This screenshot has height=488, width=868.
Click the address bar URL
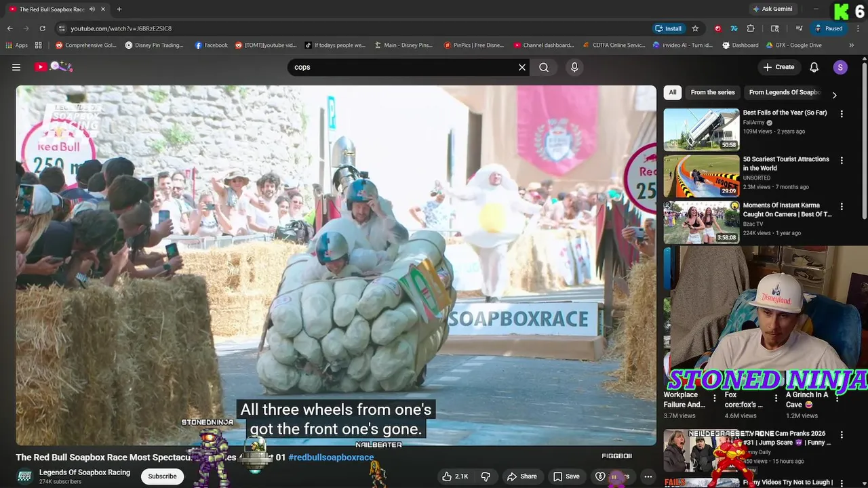[121, 28]
